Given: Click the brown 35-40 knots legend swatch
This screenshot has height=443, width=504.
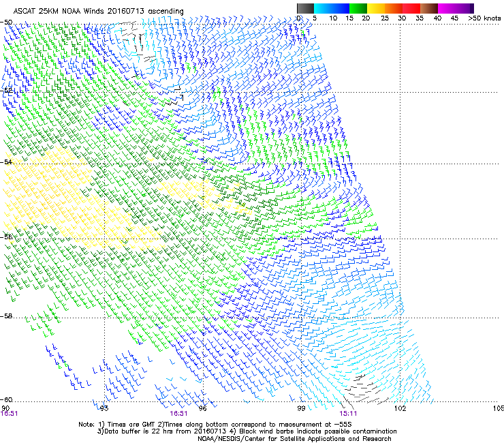Looking at the screenshot, I should [x=429, y=8].
